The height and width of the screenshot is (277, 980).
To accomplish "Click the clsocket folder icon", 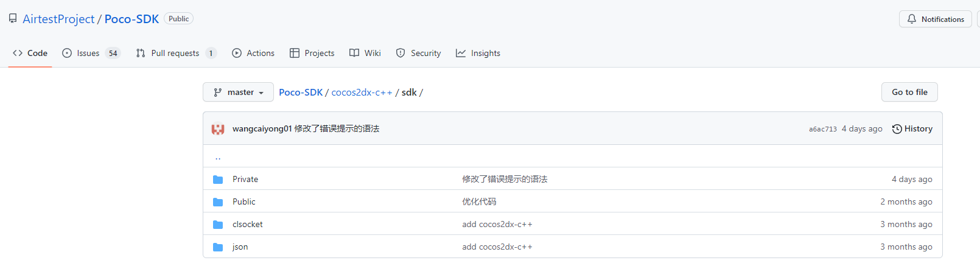I will point(218,225).
